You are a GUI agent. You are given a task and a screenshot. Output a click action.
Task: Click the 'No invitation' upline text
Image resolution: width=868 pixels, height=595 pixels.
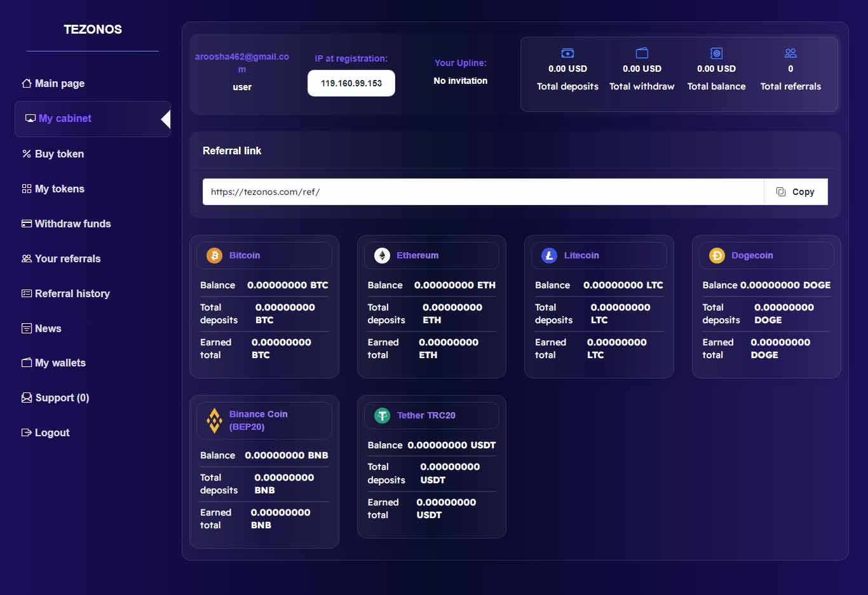tap(461, 81)
